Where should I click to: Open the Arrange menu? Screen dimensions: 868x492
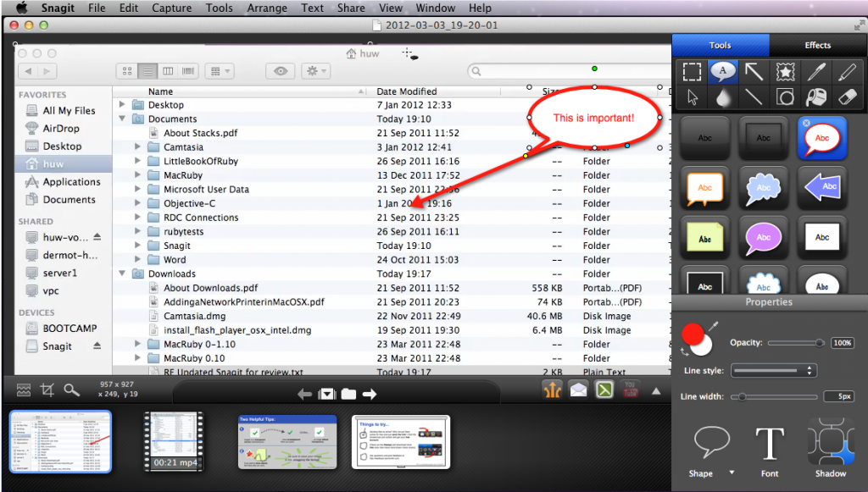(267, 8)
